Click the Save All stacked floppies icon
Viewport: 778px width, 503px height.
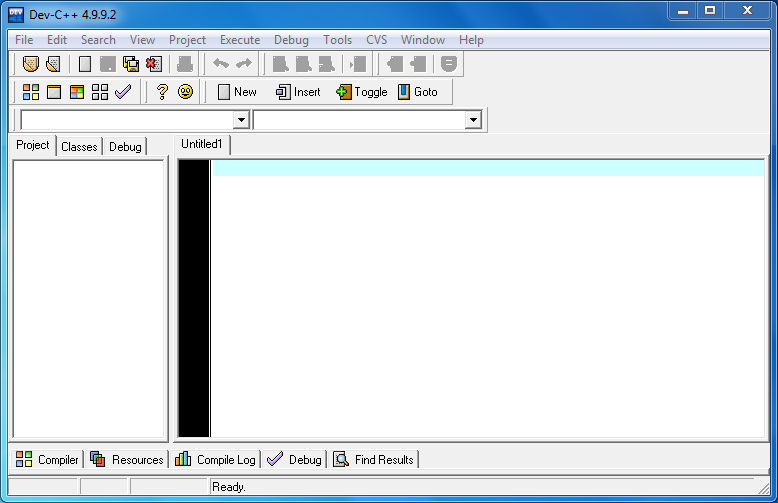pos(131,64)
